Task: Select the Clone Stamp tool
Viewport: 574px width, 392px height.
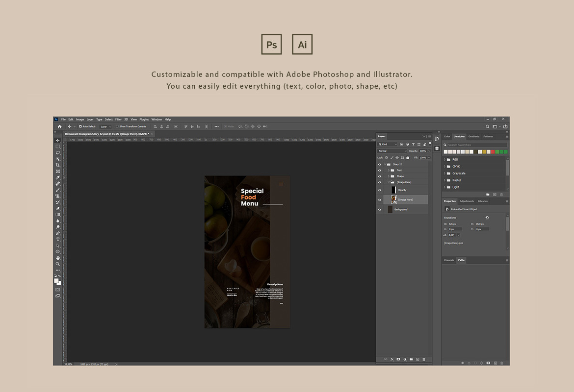Action: (58, 196)
